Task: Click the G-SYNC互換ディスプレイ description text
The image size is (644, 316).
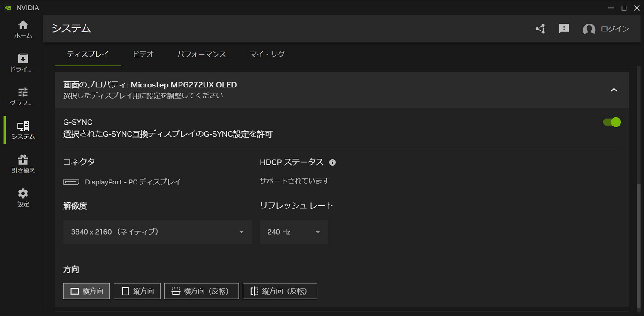Action: pos(168,134)
